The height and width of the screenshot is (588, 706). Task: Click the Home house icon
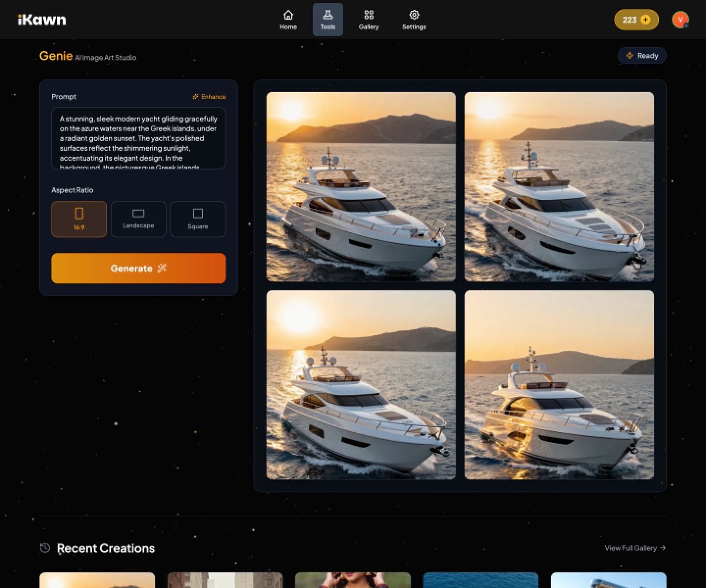tap(288, 14)
